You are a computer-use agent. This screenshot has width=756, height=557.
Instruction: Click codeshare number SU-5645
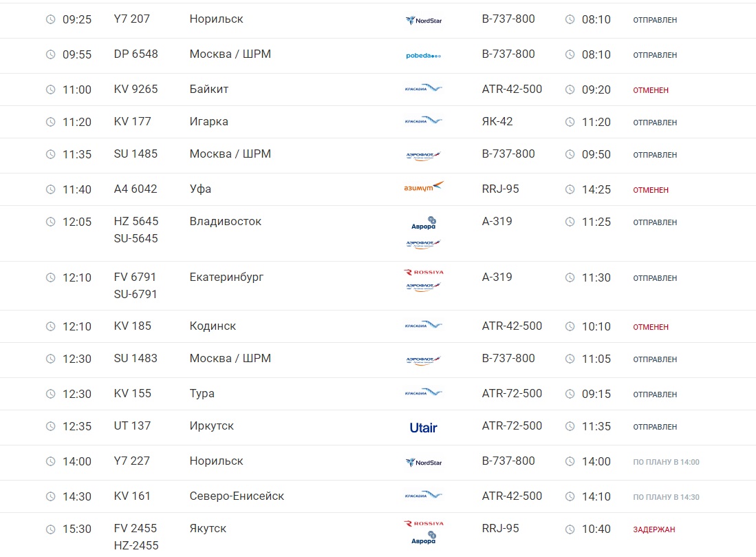point(136,239)
